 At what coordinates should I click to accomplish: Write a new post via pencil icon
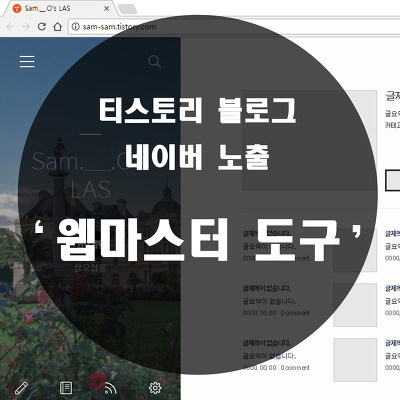[21, 388]
